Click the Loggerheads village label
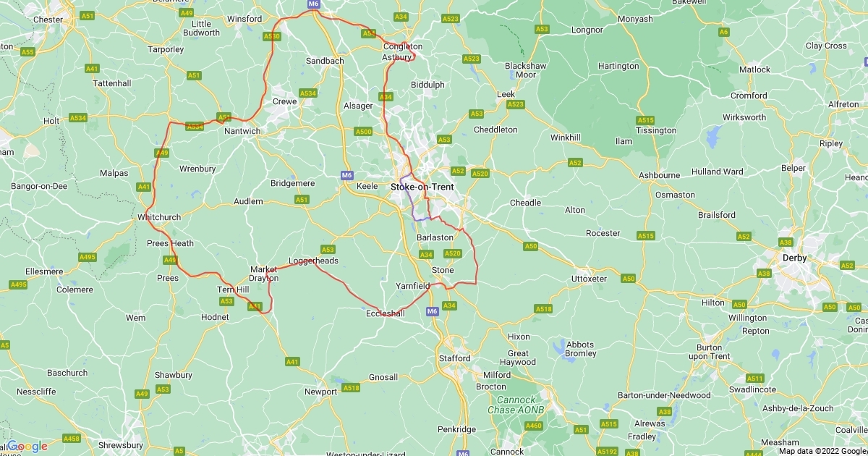The height and width of the screenshot is (456, 868). (313, 261)
